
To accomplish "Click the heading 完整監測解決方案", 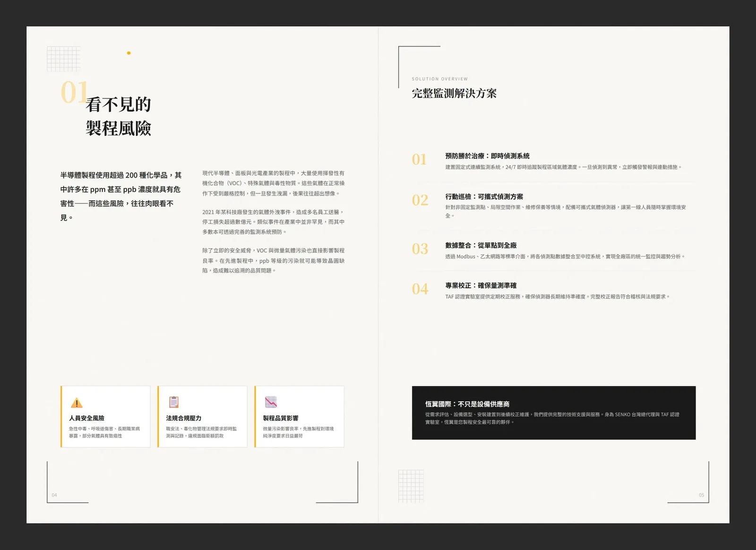I will [454, 93].
